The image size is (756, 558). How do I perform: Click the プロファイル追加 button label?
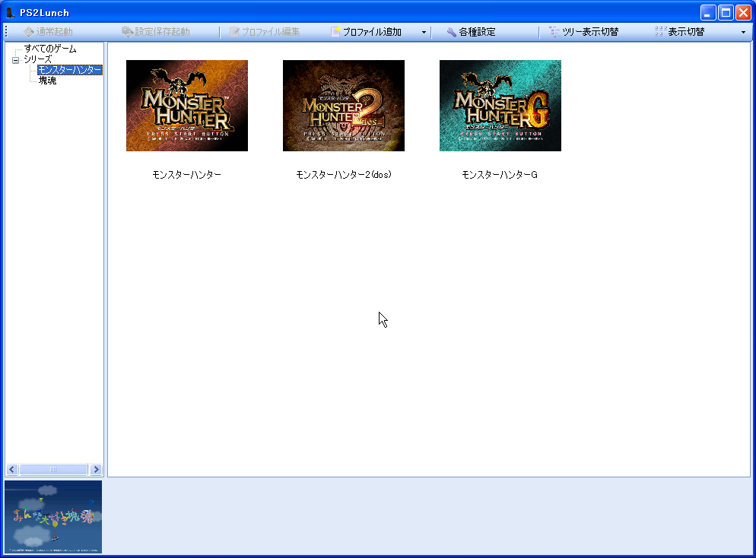(372, 32)
